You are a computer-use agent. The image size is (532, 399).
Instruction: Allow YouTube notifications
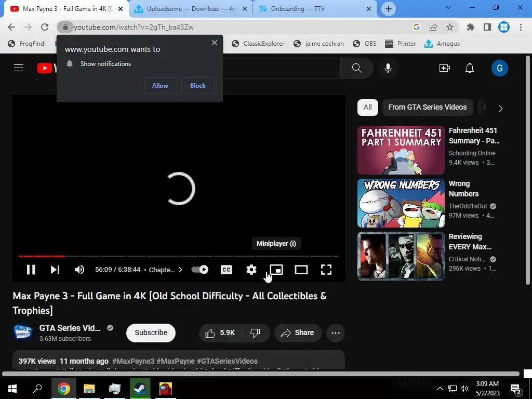tap(160, 86)
